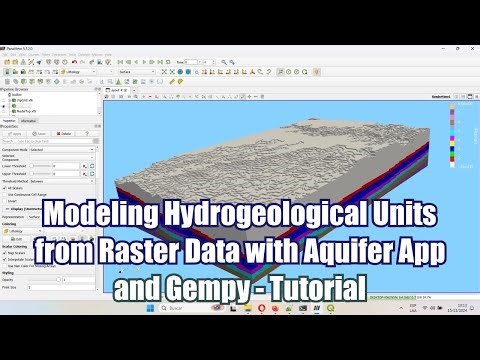Viewport: 480px width, 360px height.
Task: Click the Apply button
Action: [x=15, y=134]
